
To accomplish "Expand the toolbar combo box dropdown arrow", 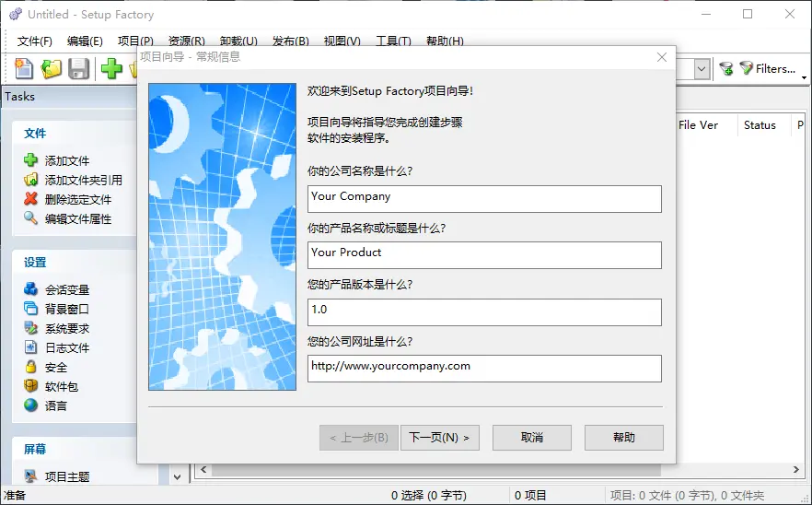I will pos(702,69).
